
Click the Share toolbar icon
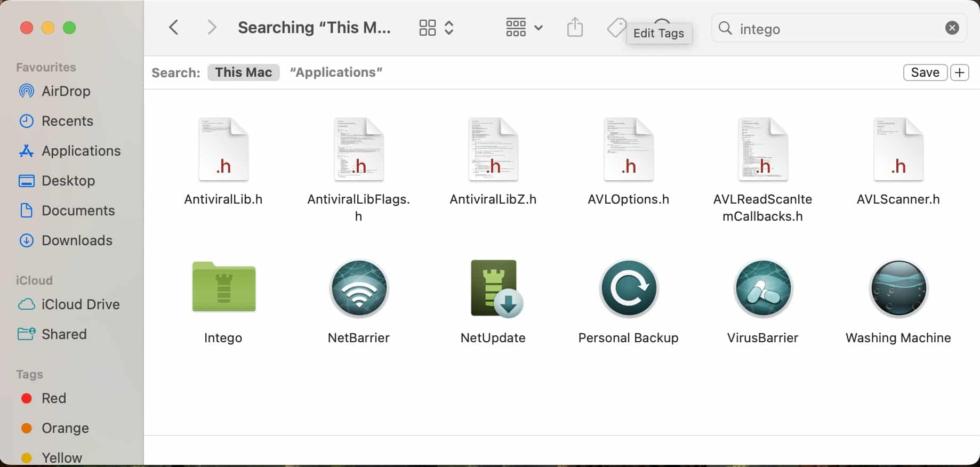[x=575, y=27]
